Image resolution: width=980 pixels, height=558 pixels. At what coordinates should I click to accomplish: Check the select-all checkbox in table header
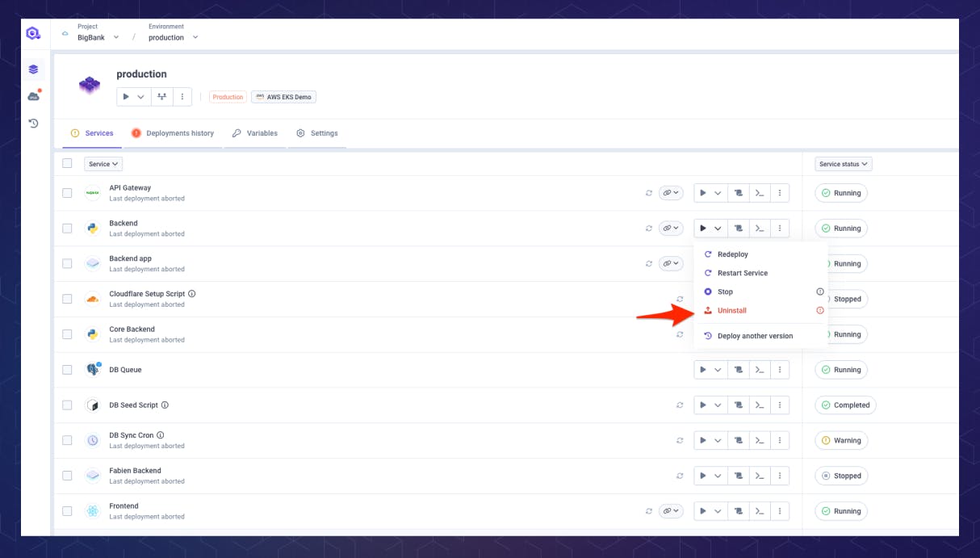[67, 163]
